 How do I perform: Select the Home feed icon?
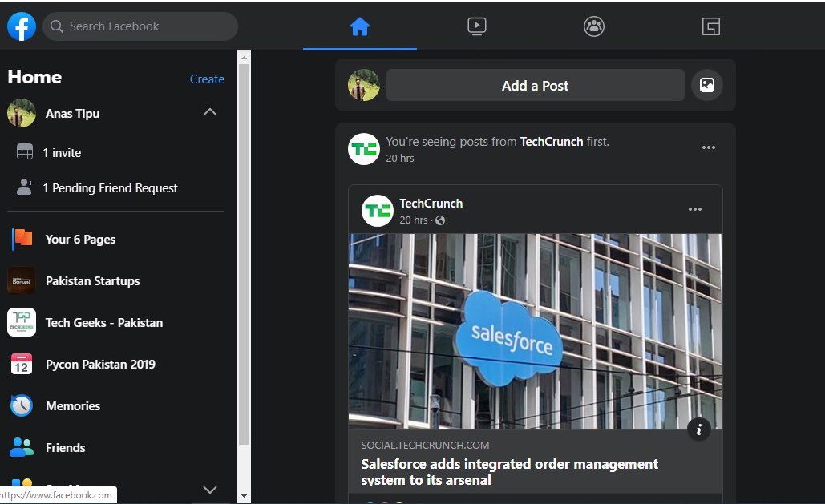[x=359, y=26]
